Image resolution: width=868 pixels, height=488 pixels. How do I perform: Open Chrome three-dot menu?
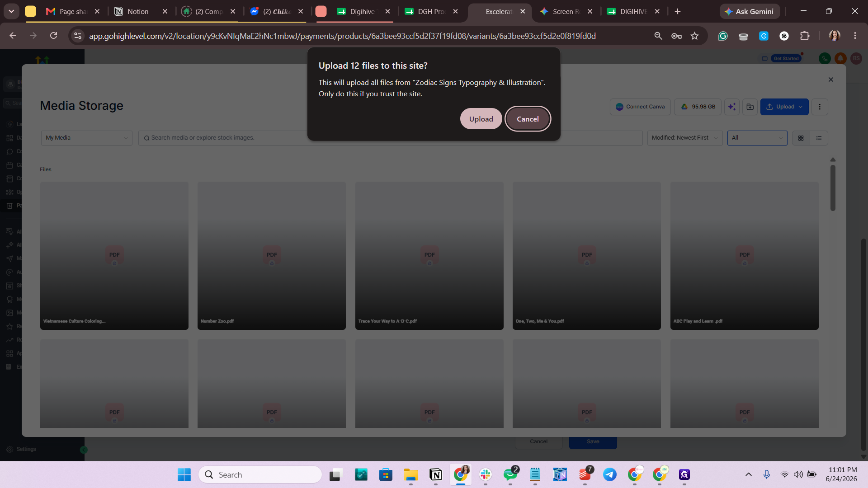click(x=855, y=36)
